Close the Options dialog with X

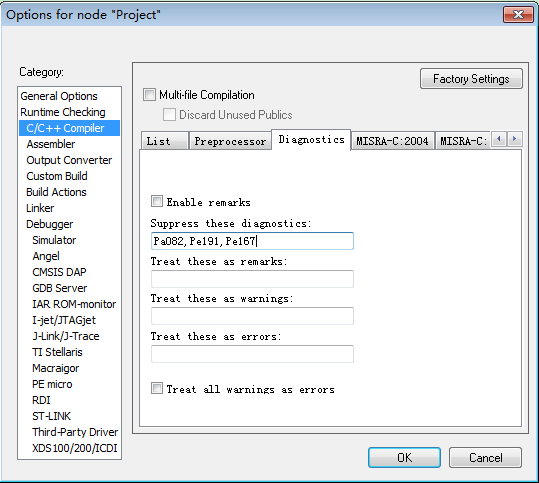(x=518, y=14)
